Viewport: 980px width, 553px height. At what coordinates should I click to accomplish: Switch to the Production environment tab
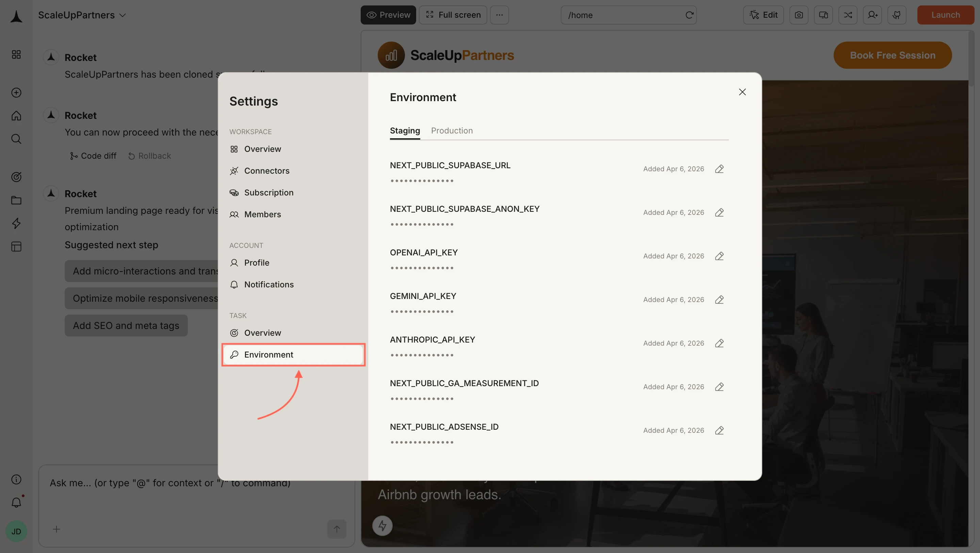pos(452,130)
